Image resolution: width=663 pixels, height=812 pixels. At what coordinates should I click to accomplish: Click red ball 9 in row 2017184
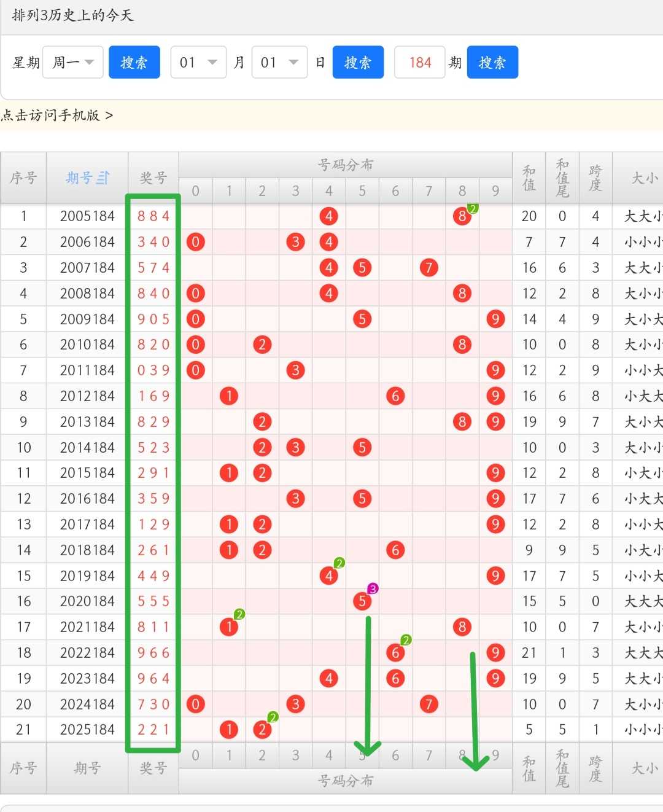(495, 525)
